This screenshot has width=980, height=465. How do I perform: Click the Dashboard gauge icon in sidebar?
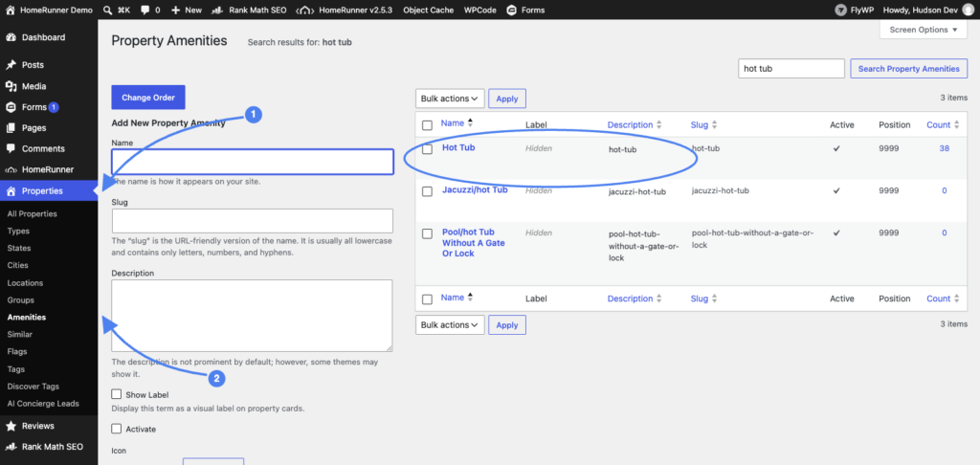click(x=11, y=37)
